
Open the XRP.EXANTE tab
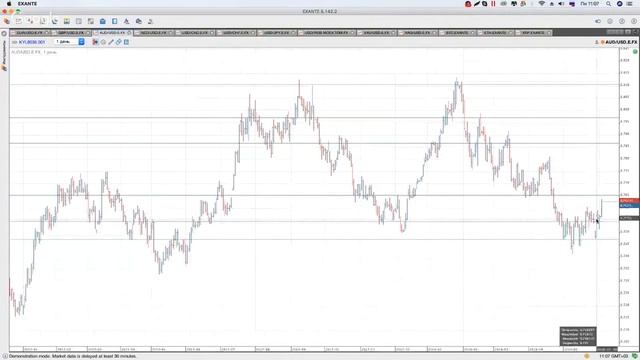click(533, 33)
